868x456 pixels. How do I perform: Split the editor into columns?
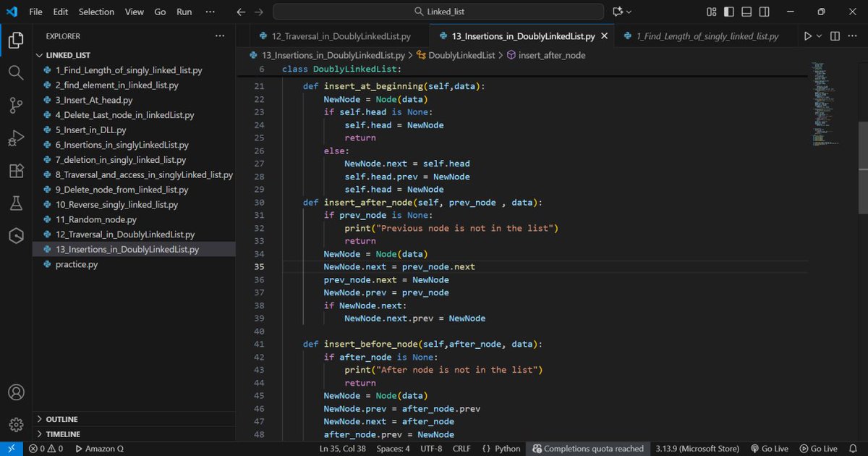[834, 35]
